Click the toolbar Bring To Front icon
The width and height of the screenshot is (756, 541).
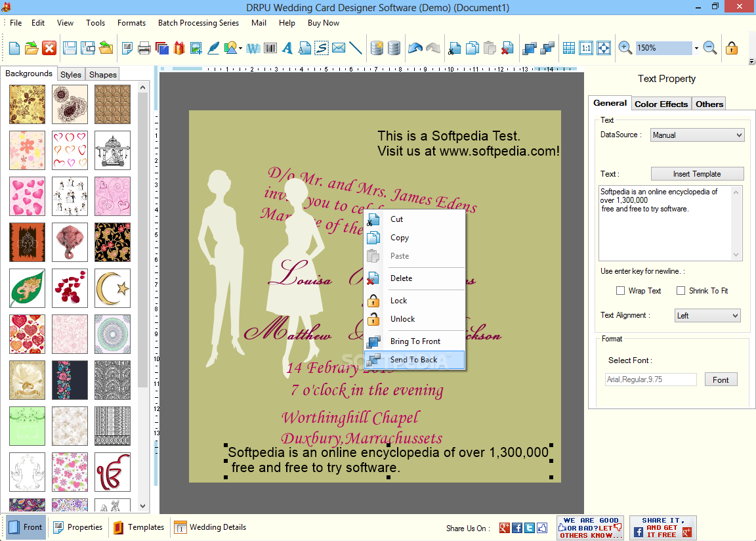(x=530, y=48)
